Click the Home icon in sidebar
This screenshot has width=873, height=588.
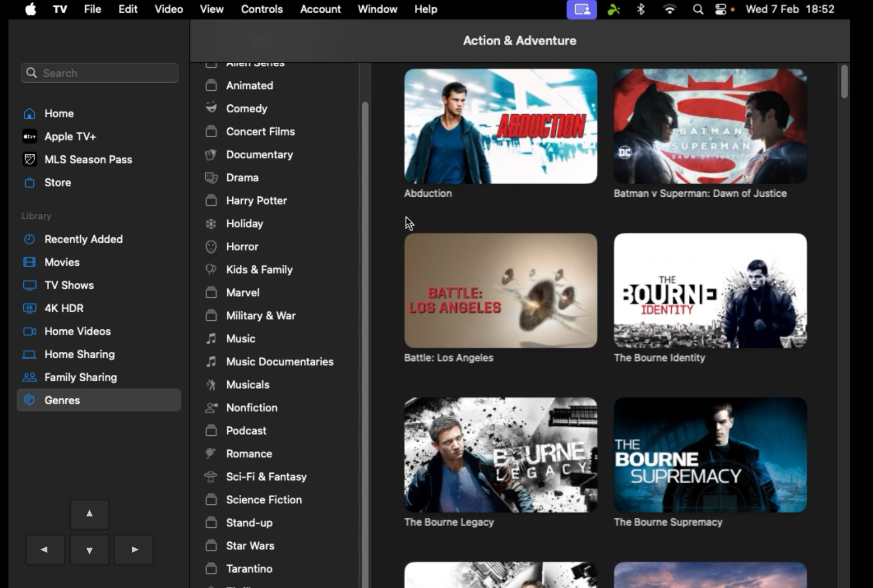click(x=29, y=113)
